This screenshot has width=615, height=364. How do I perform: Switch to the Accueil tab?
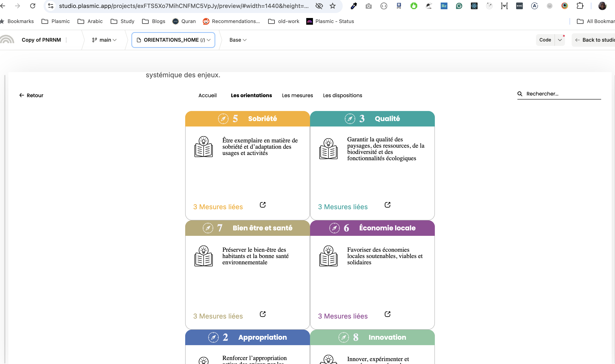207,96
